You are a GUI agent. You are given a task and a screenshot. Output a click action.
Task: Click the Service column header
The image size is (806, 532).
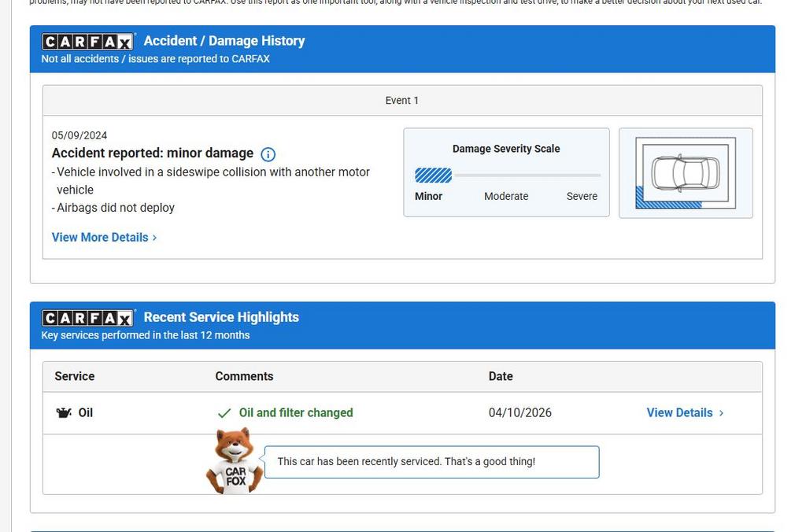75,376
